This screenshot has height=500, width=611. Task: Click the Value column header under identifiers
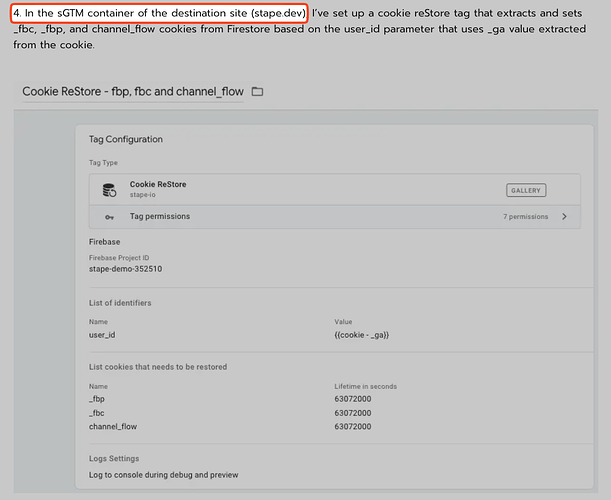tap(343, 322)
